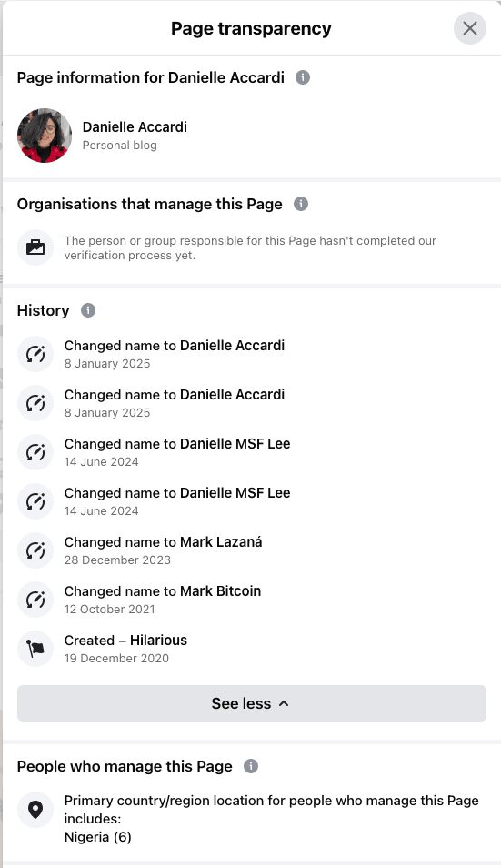Click the location pin icon near Nigeria
501x868 pixels.
coord(35,810)
